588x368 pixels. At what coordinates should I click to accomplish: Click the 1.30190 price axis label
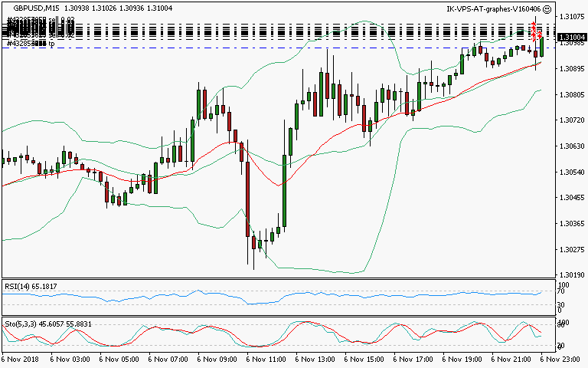(571, 275)
